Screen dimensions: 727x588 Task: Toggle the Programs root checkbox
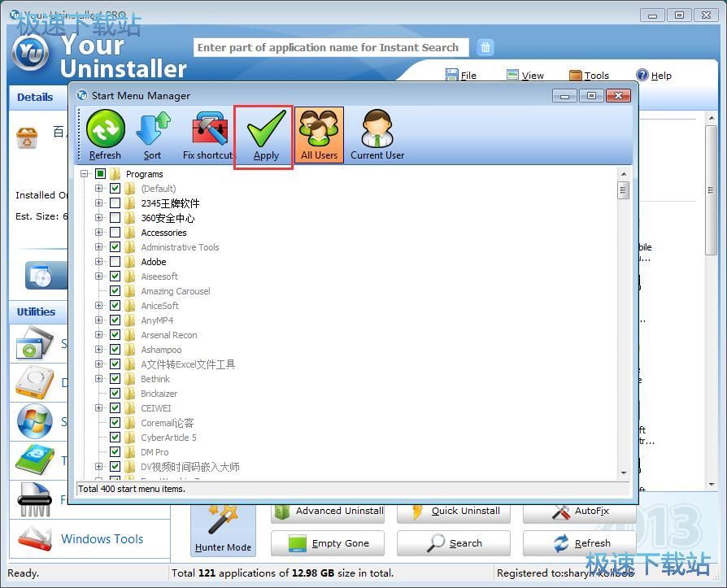click(100, 174)
